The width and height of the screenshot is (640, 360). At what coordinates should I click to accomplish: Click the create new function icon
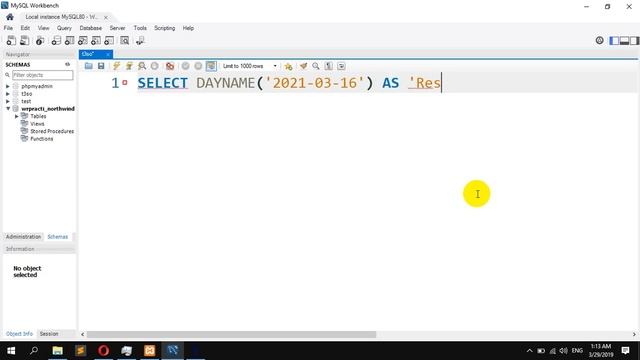[109, 40]
